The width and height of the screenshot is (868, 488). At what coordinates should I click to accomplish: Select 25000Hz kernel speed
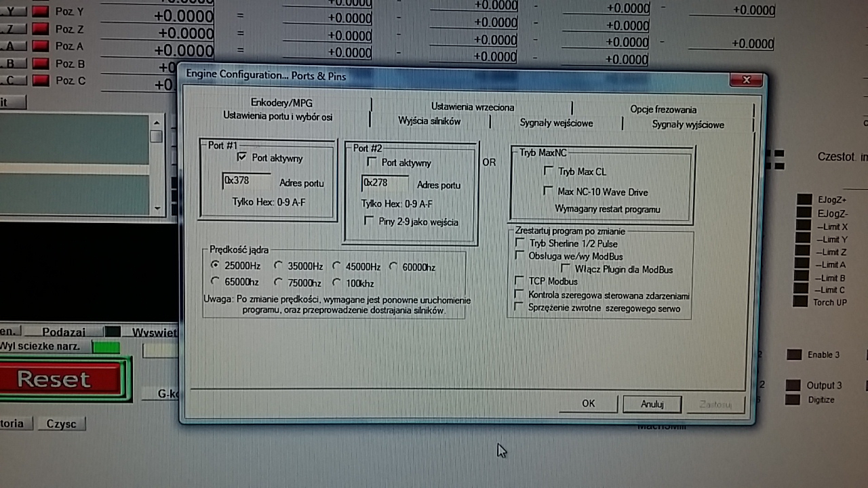point(216,265)
